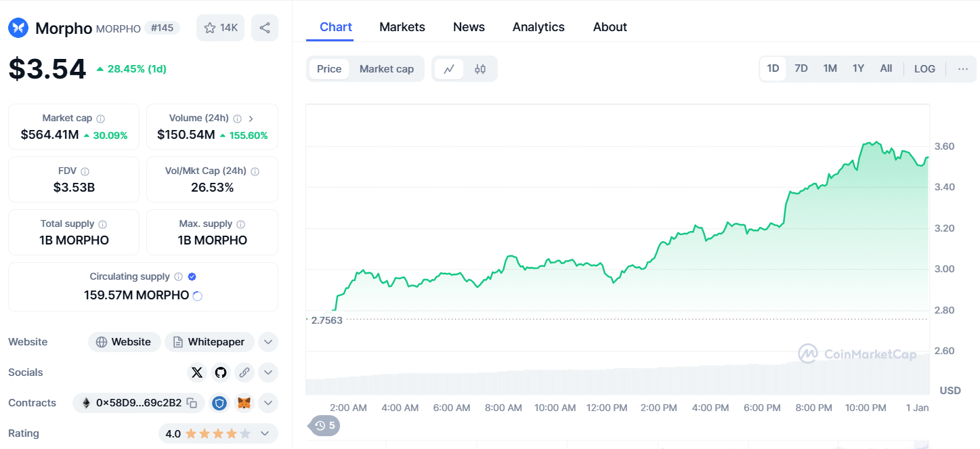Select 7D time range
Screen dimensions: 980x449
tap(801, 68)
